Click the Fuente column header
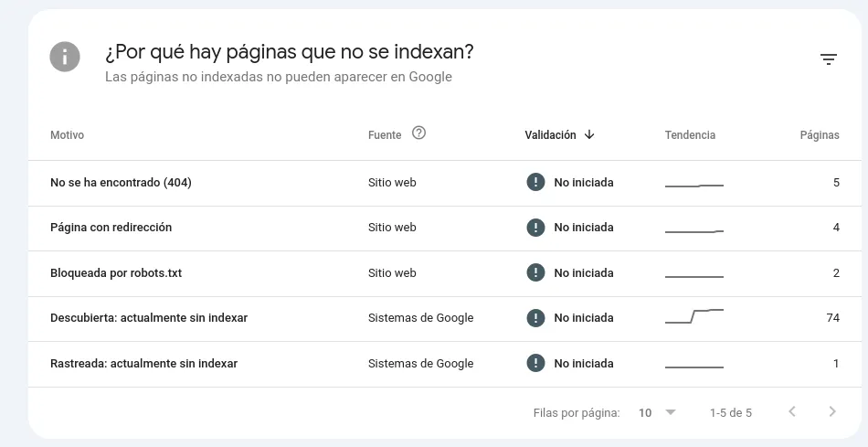The image size is (868, 447). pyautogui.click(x=385, y=135)
